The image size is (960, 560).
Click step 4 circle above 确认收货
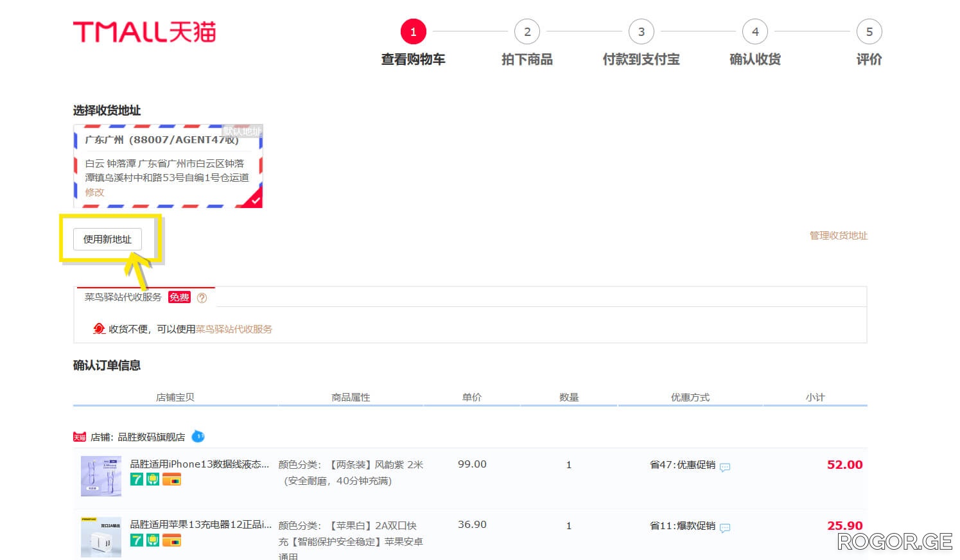755,31
